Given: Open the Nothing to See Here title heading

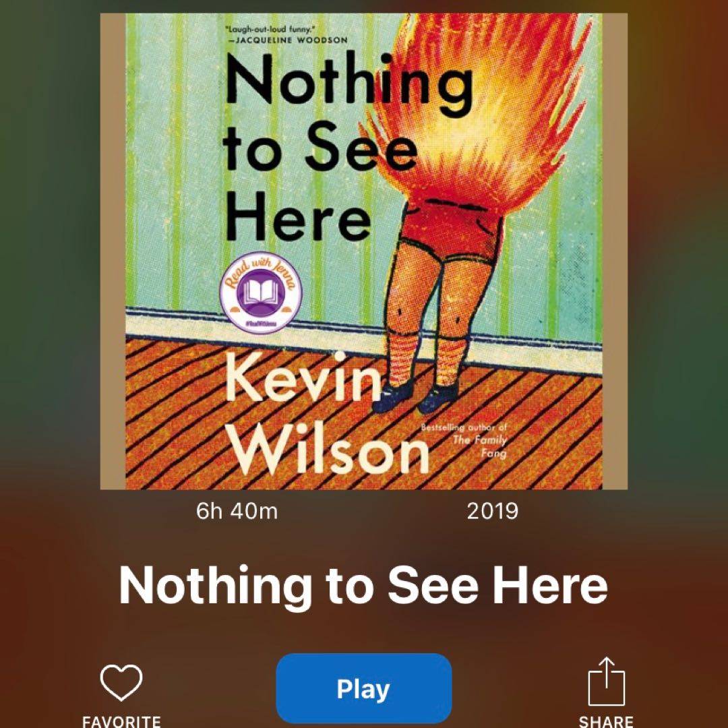Looking at the screenshot, I should click(x=363, y=586).
